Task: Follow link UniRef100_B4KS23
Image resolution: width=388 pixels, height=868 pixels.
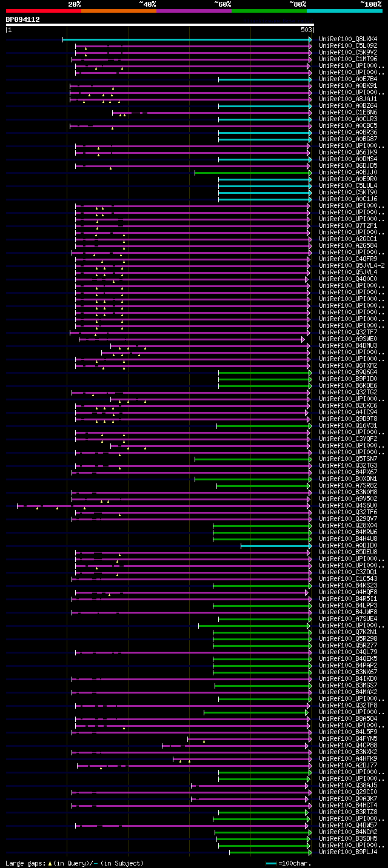Action: (x=349, y=586)
